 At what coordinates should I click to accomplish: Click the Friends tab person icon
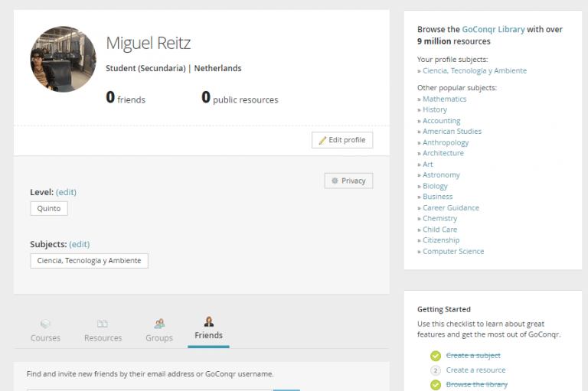[x=208, y=321]
